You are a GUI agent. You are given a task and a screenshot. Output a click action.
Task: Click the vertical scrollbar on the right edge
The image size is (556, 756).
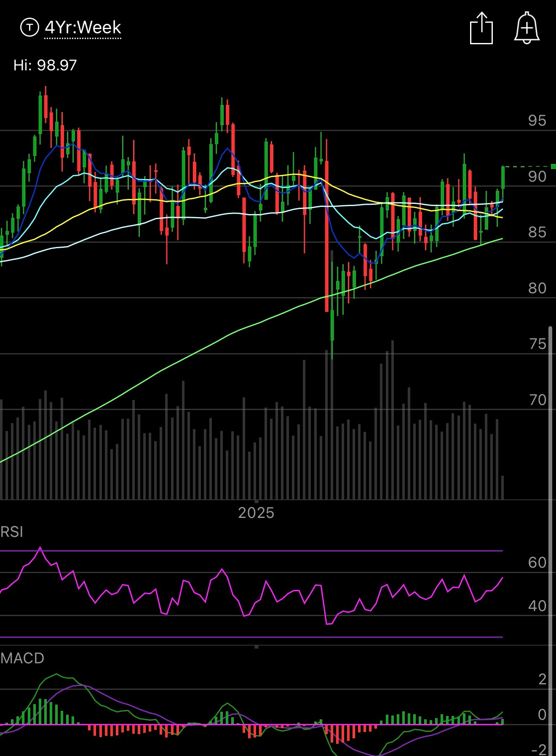[550, 541]
